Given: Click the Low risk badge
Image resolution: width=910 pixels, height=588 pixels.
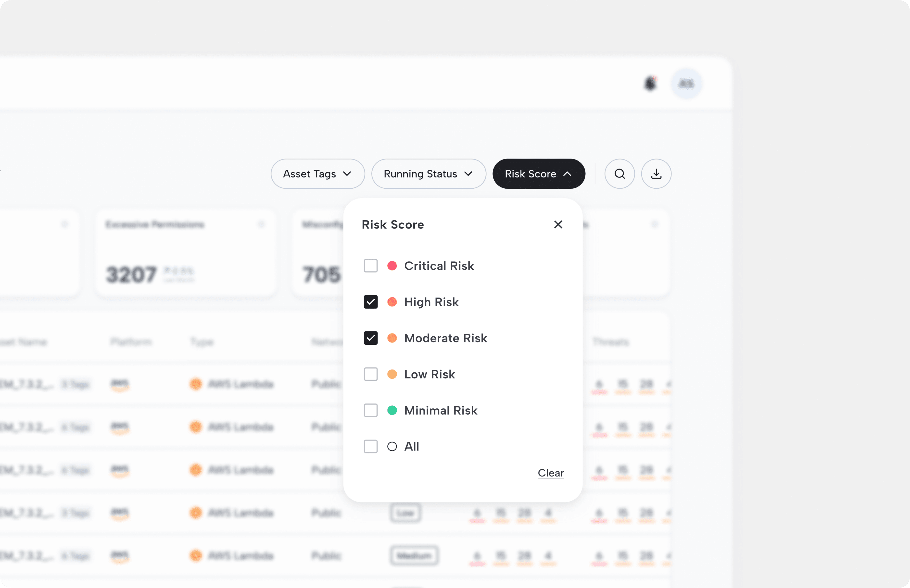Looking at the screenshot, I should [405, 513].
